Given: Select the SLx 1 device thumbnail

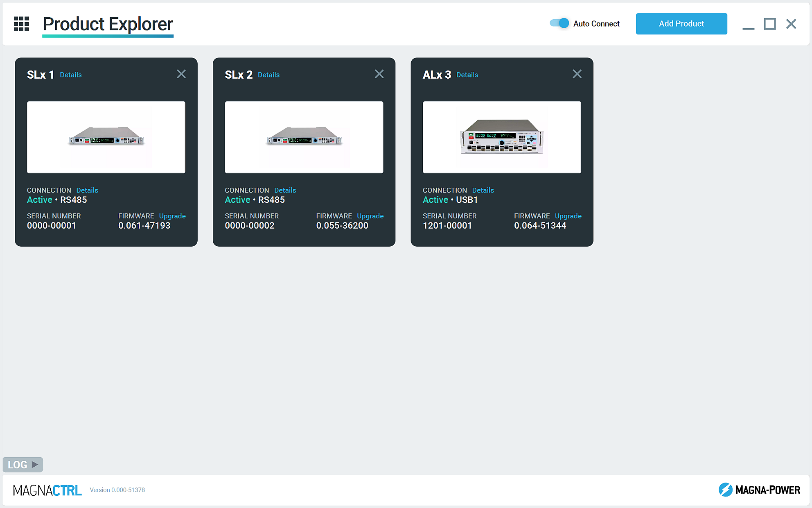Looking at the screenshot, I should tap(106, 137).
